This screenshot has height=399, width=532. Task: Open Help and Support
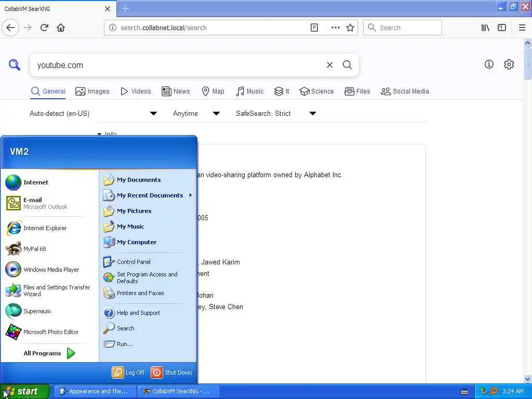coord(148,313)
